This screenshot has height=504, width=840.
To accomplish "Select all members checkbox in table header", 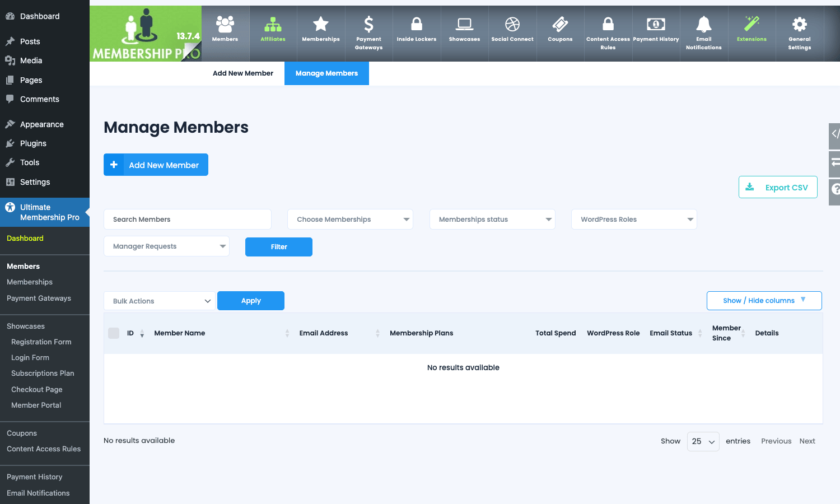I will coord(114,333).
